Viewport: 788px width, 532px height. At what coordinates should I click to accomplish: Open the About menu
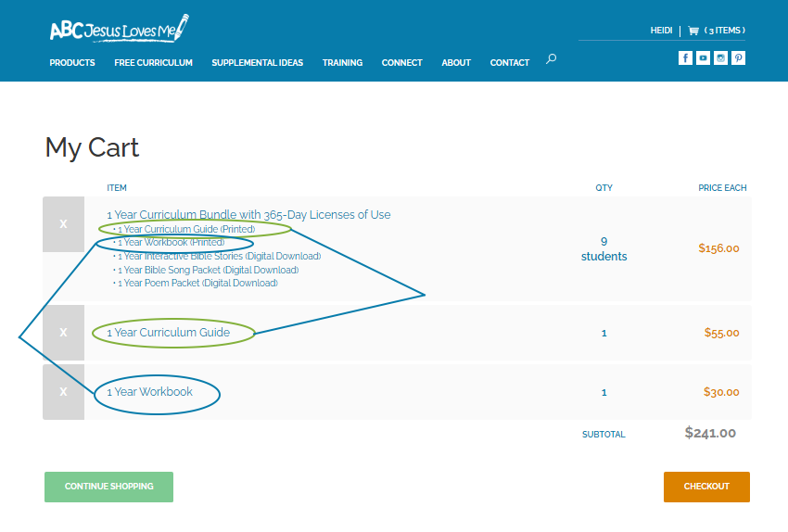(x=456, y=63)
